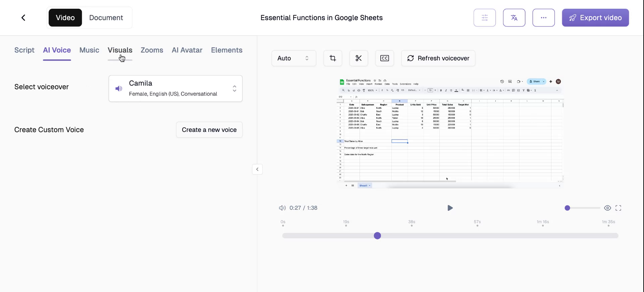Open the Elements tab

227,50
